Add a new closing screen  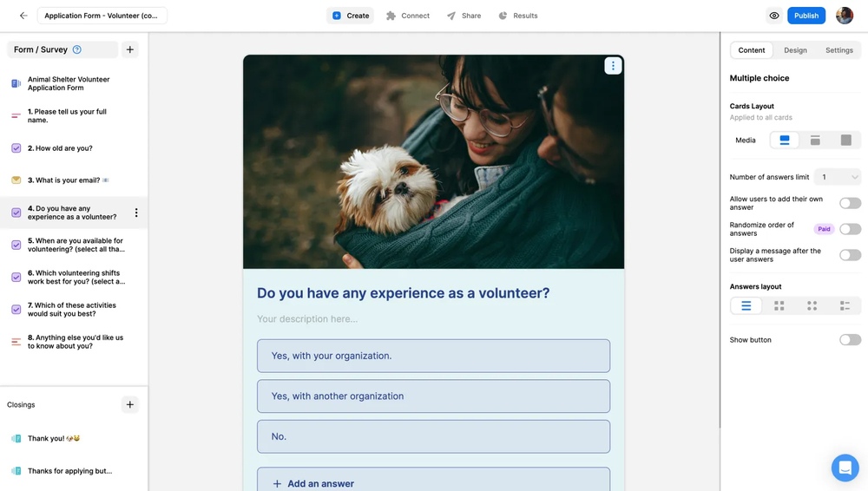point(130,404)
